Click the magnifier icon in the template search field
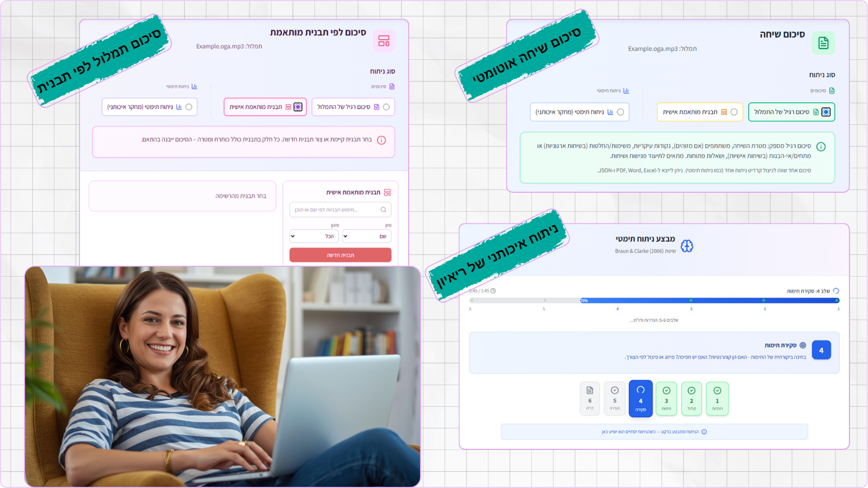 point(384,210)
